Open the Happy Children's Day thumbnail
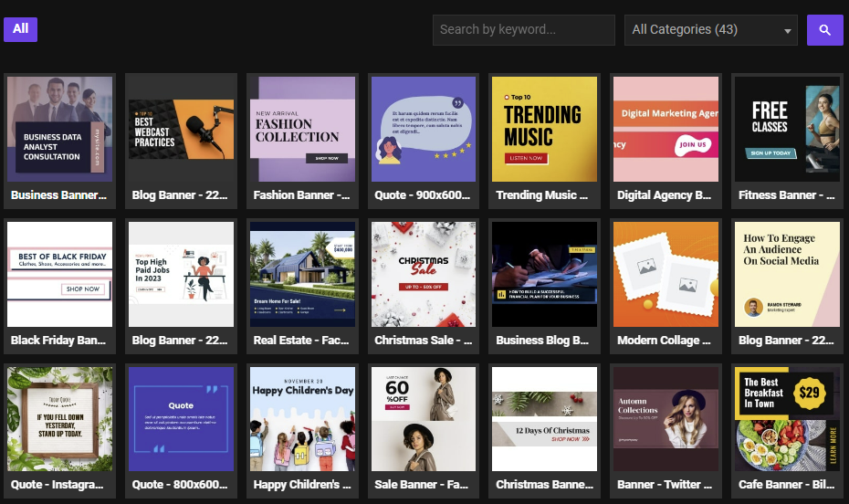The width and height of the screenshot is (849, 504). [x=302, y=419]
